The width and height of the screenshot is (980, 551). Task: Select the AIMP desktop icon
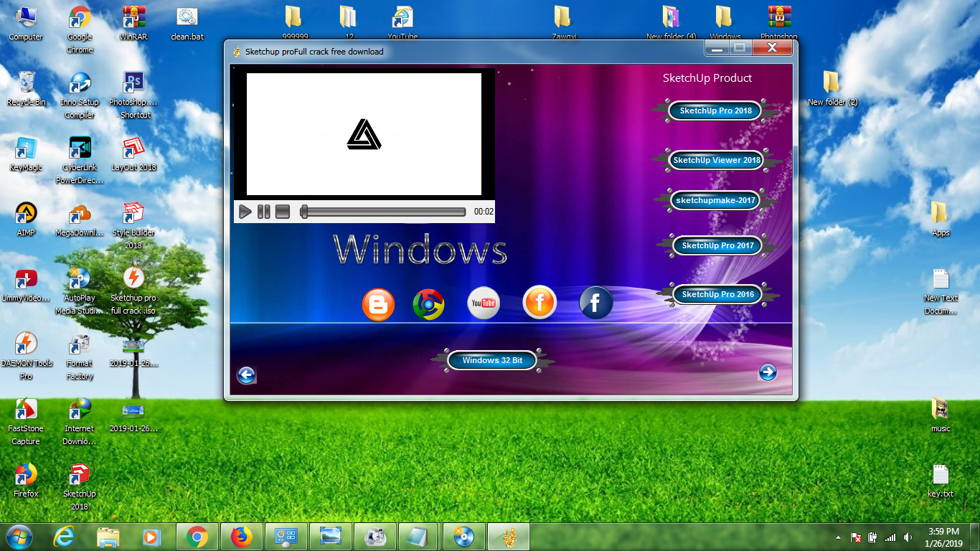(26, 219)
